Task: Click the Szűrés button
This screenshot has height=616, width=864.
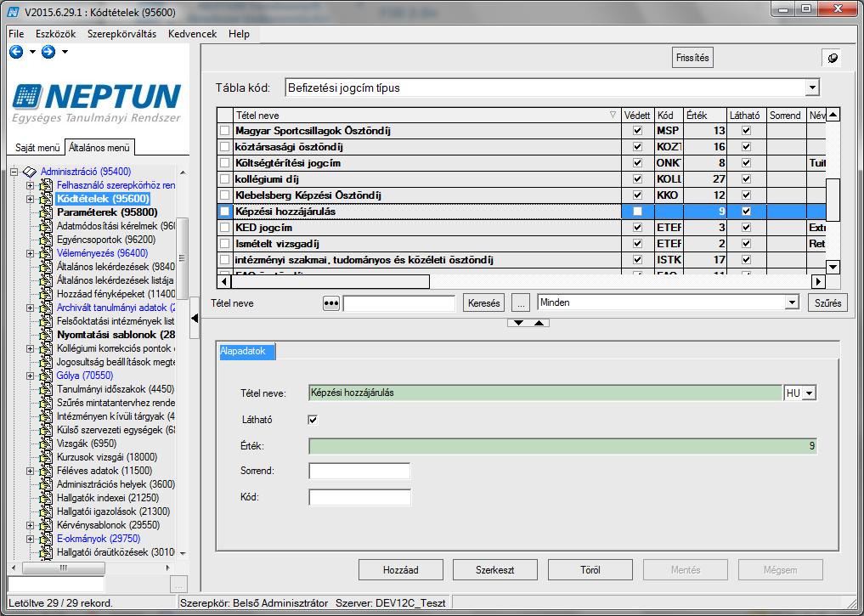Action: coord(827,303)
